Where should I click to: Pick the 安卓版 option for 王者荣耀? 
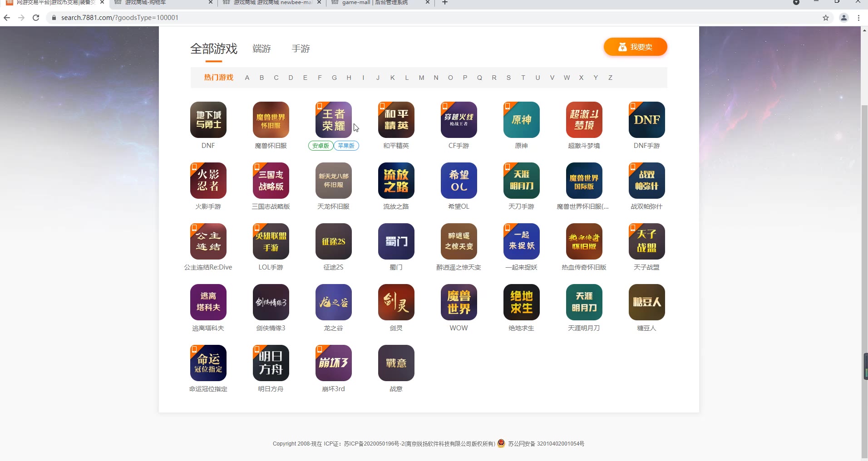click(x=321, y=146)
